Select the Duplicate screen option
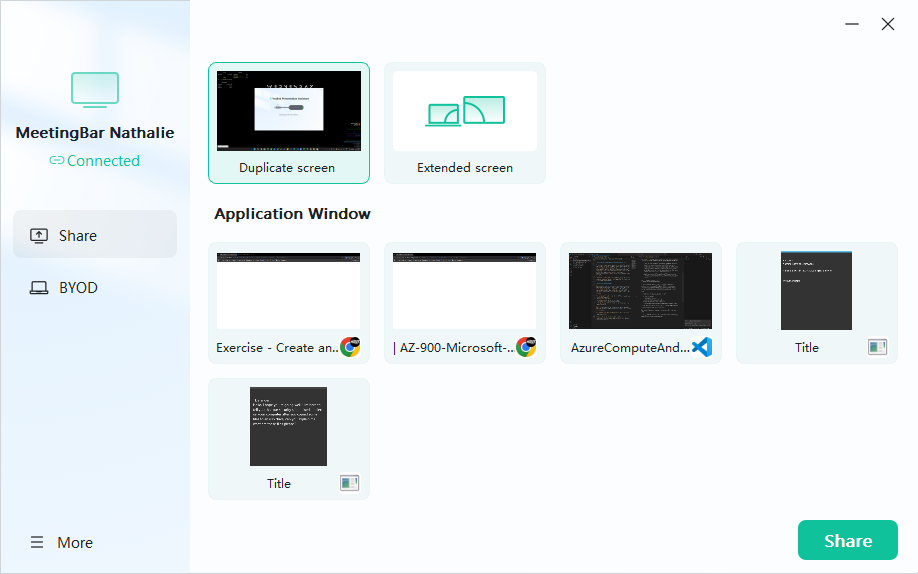 coord(288,123)
